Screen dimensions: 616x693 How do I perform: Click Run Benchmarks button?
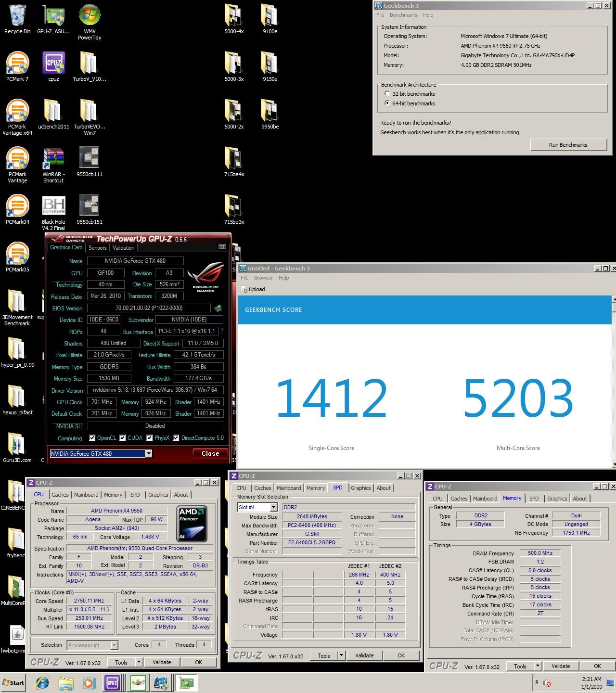568,145
